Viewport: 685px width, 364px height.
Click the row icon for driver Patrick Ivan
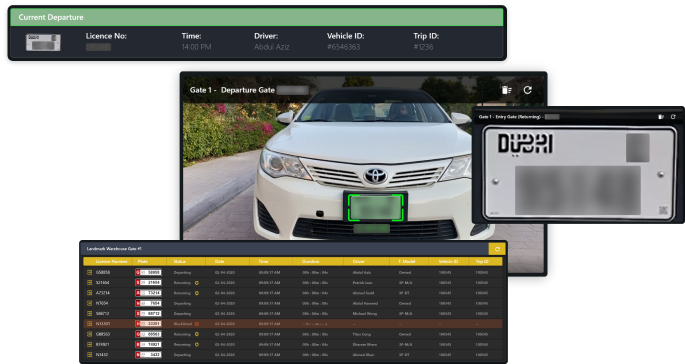click(89, 283)
